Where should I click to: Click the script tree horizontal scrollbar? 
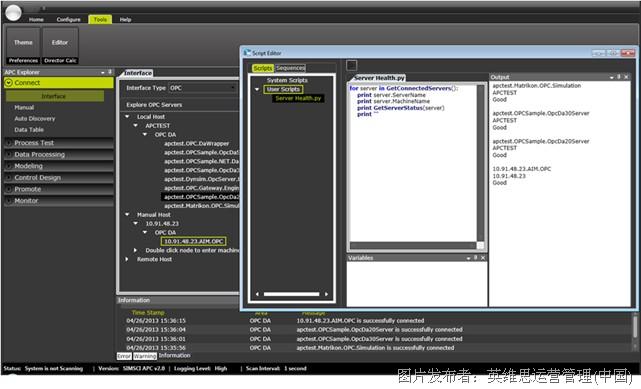tap(291, 294)
